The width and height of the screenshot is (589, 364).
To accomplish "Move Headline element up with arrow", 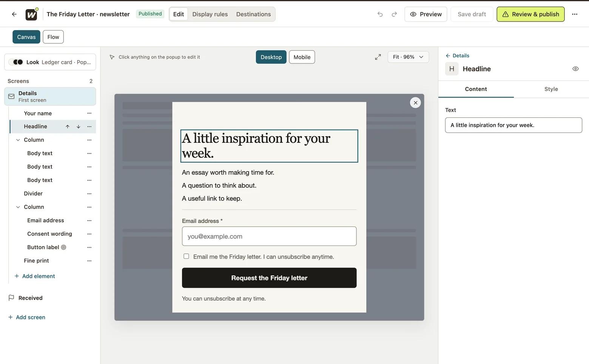I will click(68, 126).
